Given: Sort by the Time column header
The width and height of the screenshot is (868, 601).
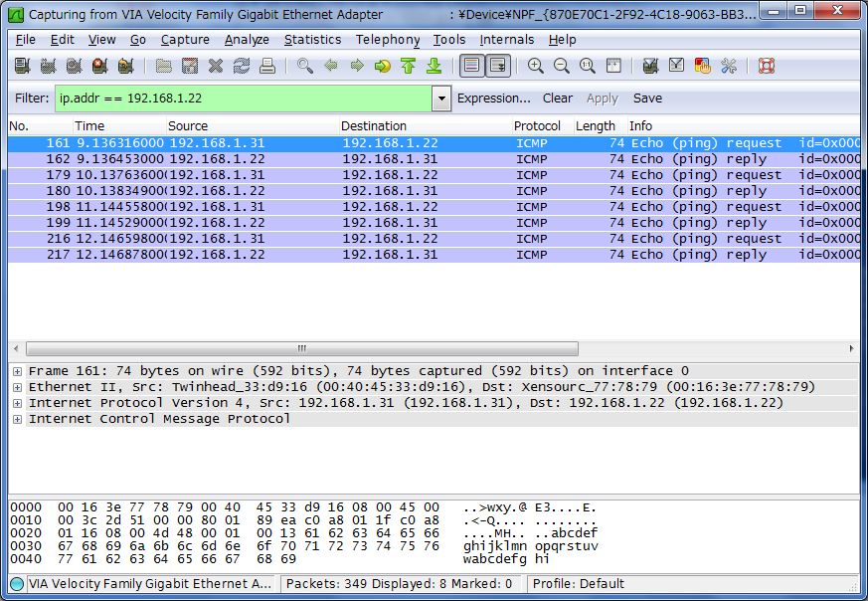Looking at the screenshot, I should point(119,126).
